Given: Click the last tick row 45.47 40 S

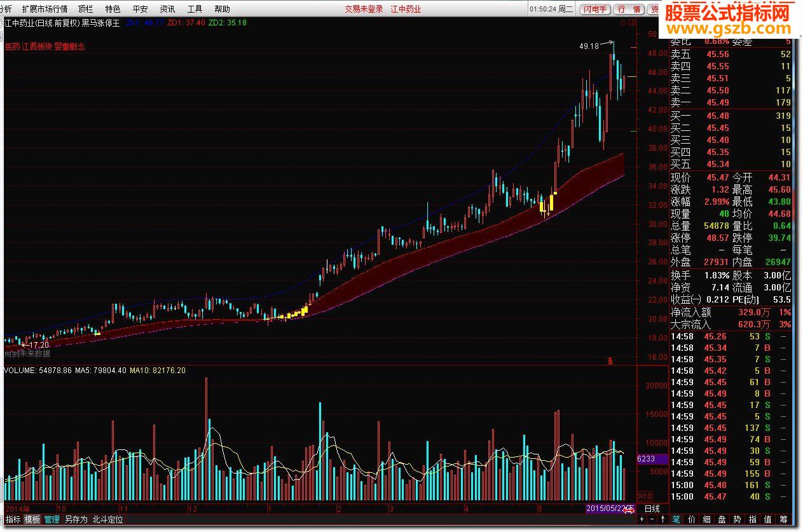Looking at the screenshot, I should click(731, 496).
